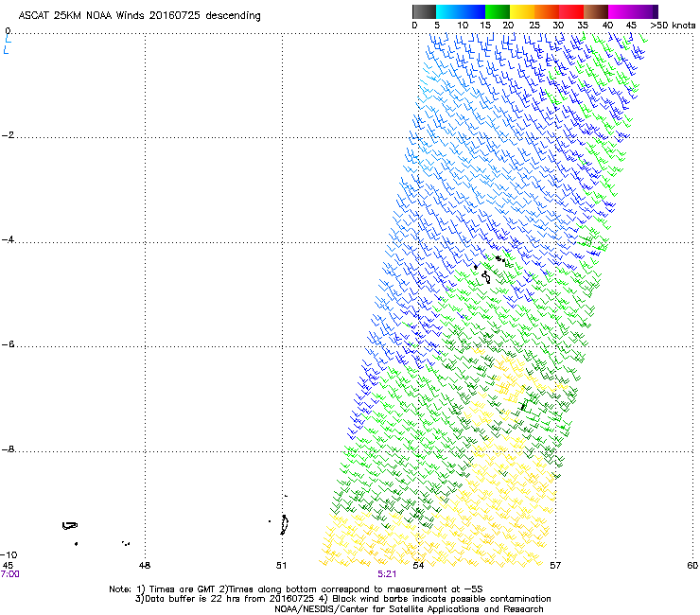Select the magenta 40-45 knots legend color

coord(621,11)
